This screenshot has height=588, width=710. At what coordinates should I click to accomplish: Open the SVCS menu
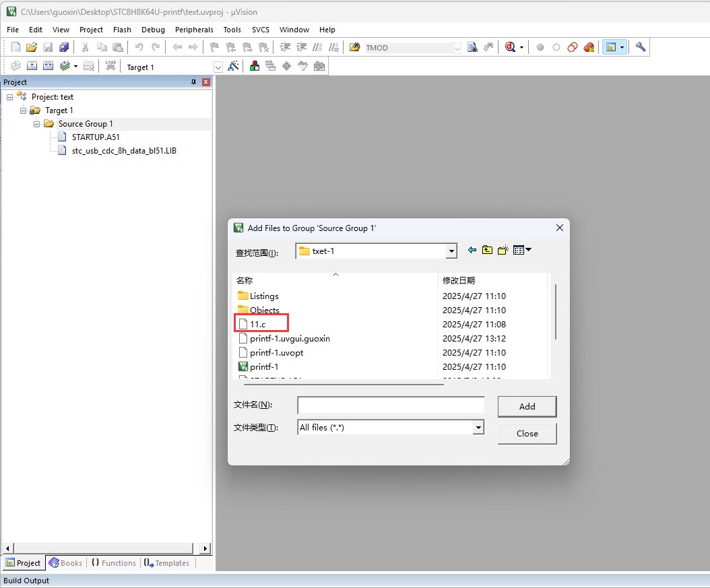pos(261,30)
